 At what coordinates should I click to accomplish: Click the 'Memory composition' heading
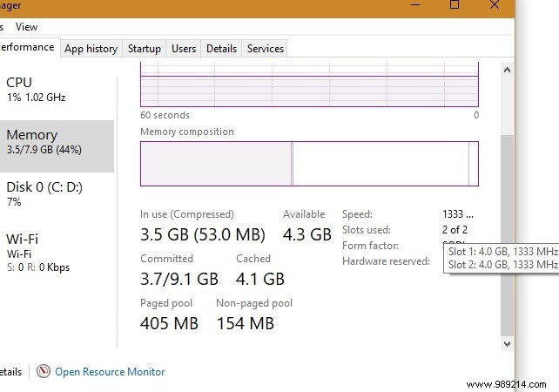(x=187, y=132)
